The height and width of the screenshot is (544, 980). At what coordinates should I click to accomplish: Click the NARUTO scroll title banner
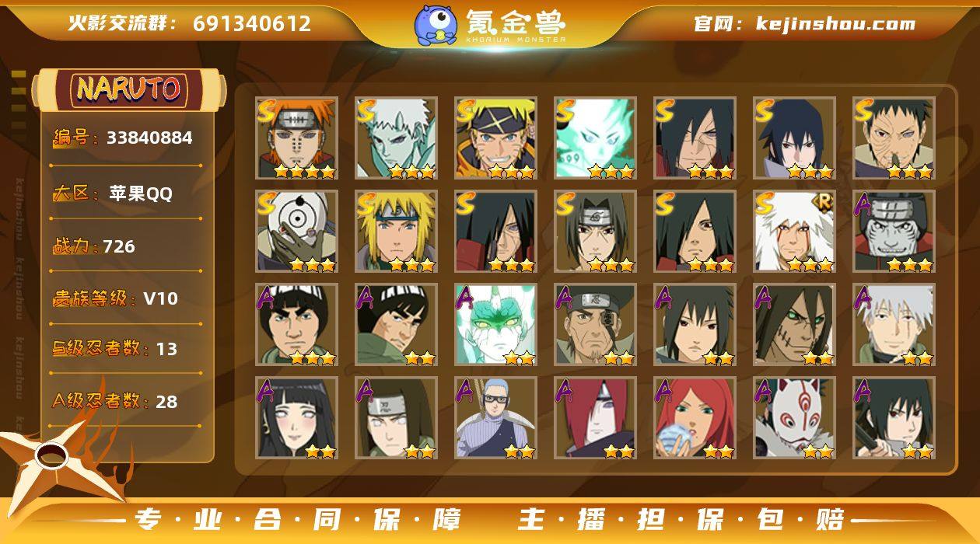tap(129, 89)
